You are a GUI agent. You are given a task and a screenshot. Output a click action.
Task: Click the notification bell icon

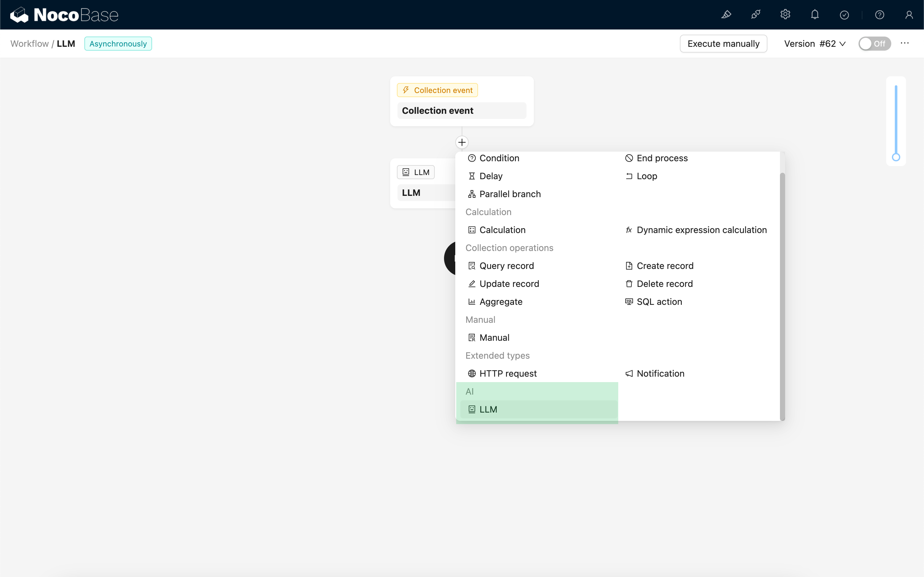[x=815, y=15]
